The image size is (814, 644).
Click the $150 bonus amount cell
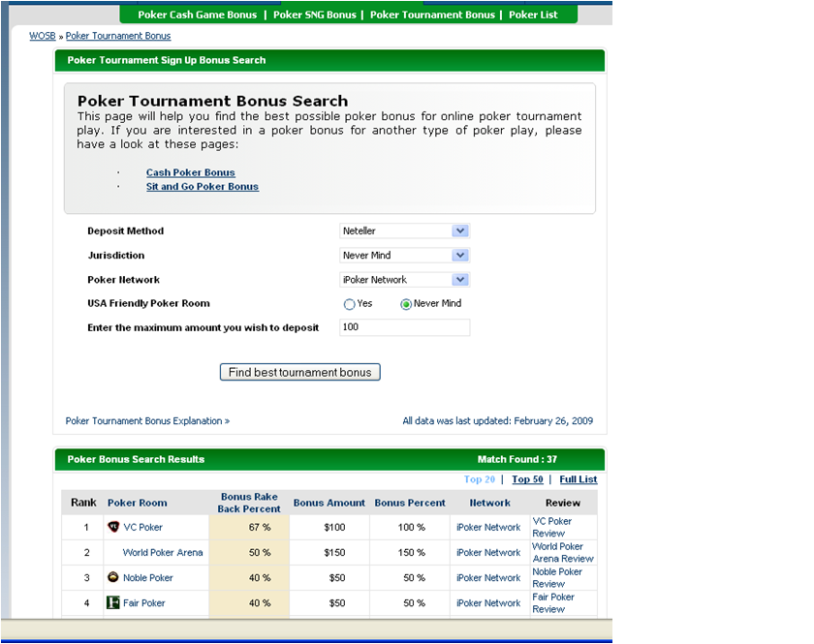(x=329, y=553)
